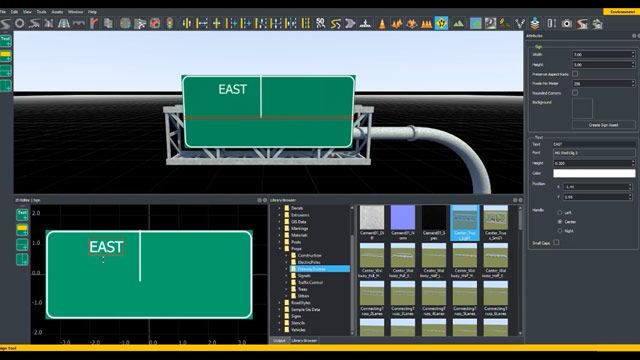Select the Left handle radio button
The image size is (640, 360).
coord(560,213)
